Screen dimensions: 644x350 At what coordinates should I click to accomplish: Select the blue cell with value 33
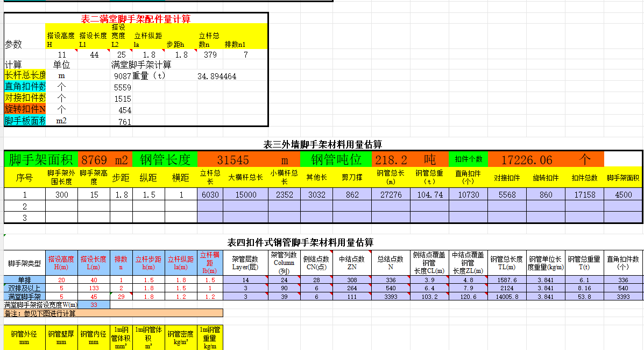[x=94, y=305]
